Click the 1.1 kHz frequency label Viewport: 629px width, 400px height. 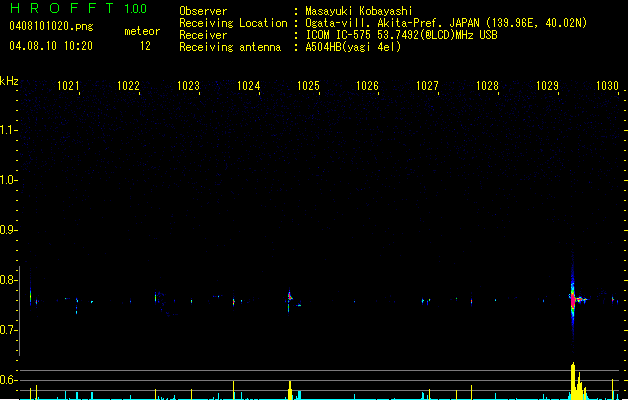point(7,130)
